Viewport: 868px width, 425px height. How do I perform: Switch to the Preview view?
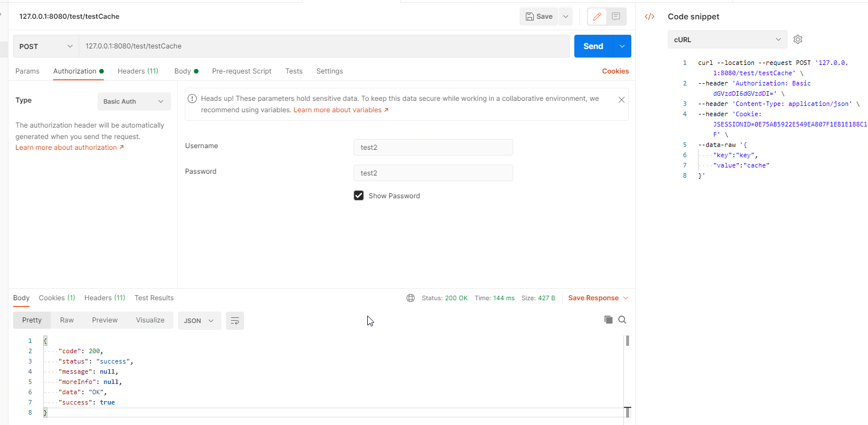pos(105,320)
